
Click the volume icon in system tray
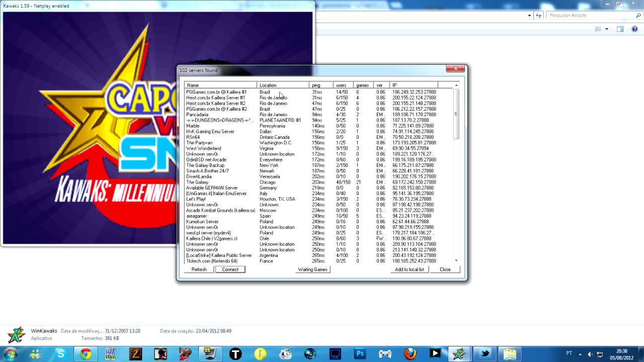click(590, 354)
